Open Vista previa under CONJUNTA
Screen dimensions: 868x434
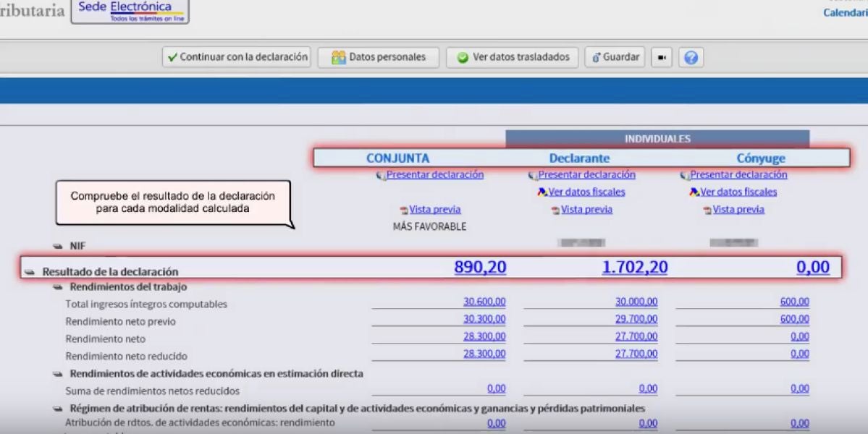coord(434,210)
